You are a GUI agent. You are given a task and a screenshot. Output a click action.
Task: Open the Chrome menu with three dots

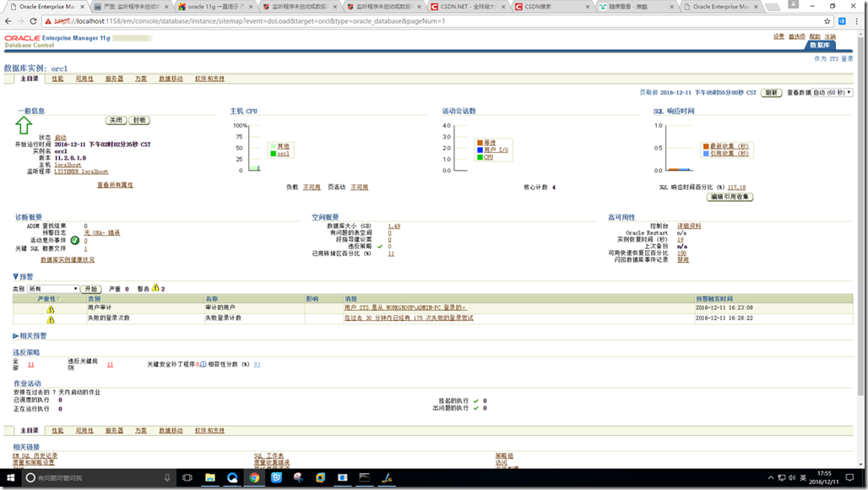coord(858,21)
